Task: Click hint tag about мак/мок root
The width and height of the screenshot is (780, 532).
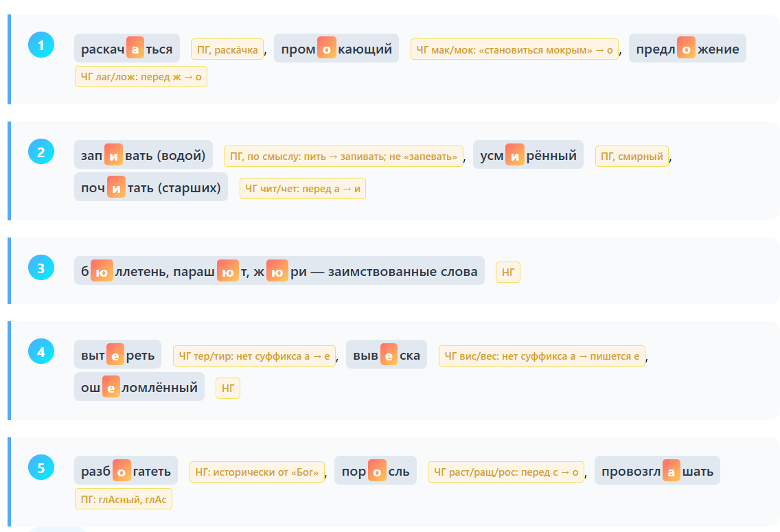Action: point(514,49)
